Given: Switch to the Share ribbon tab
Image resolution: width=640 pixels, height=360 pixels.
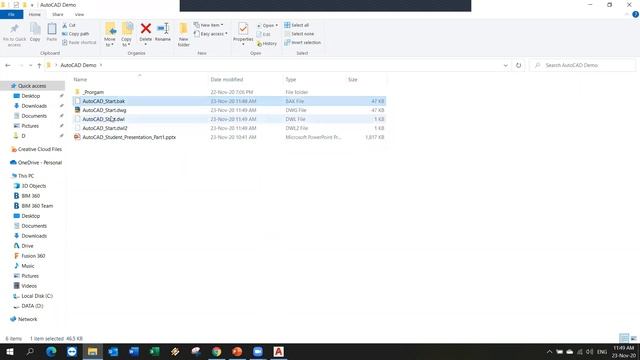Looking at the screenshot, I should (58, 15).
